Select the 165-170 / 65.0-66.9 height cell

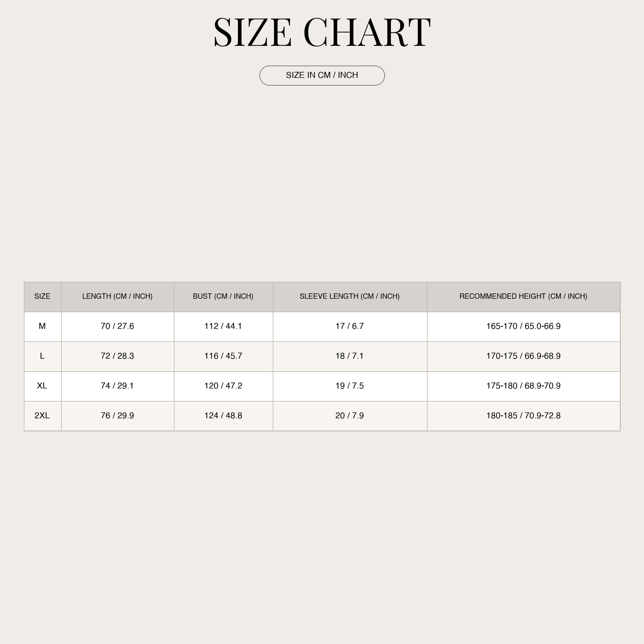(524, 327)
